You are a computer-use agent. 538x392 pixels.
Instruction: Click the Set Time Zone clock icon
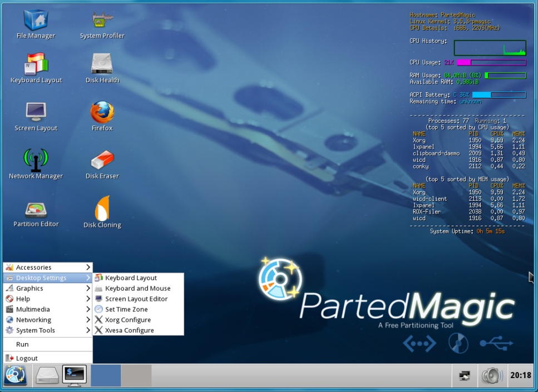98,309
